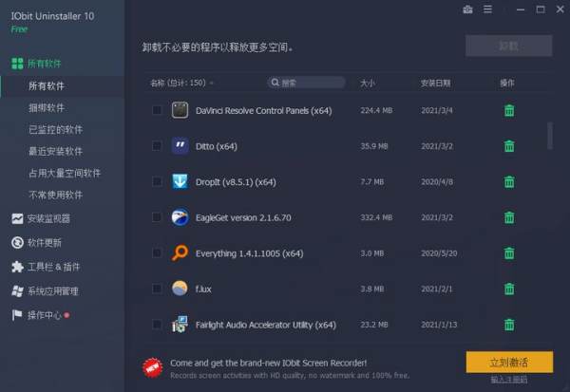Click trash icon for Fairlight Audio Accelerator Utility
570x392 pixels.
click(x=509, y=325)
